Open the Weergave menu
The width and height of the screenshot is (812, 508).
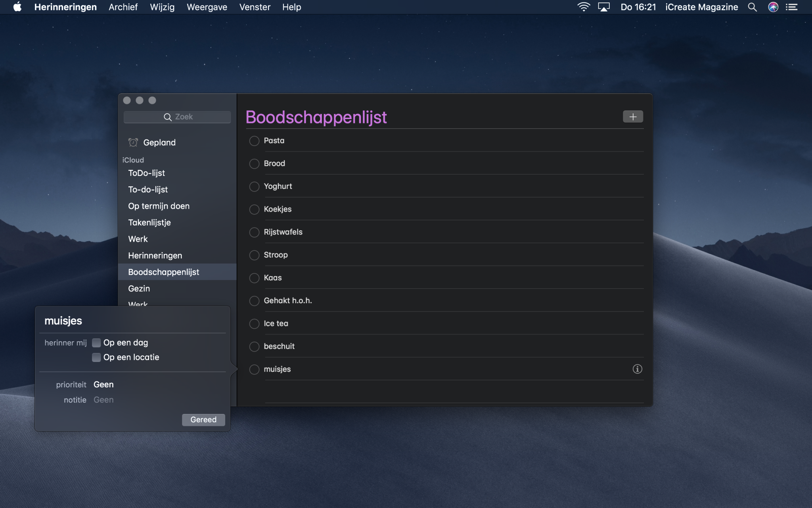(x=207, y=7)
